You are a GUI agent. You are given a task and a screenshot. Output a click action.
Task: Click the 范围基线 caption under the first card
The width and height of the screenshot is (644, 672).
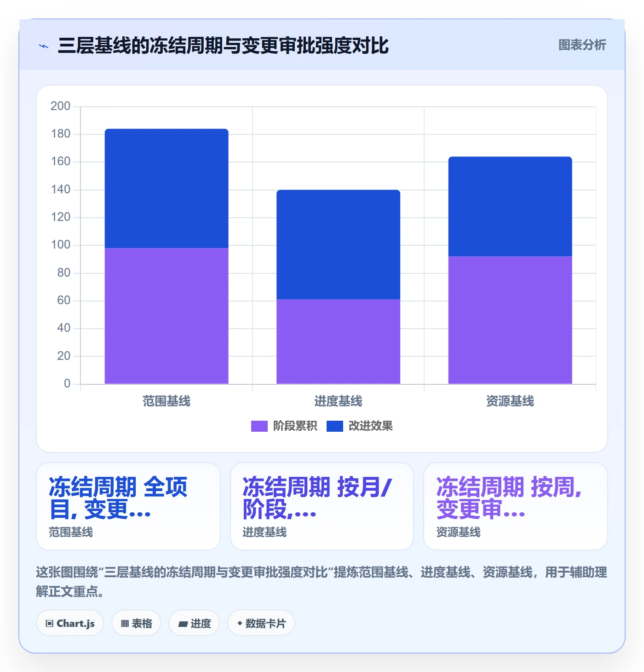(x=71, y=533)
